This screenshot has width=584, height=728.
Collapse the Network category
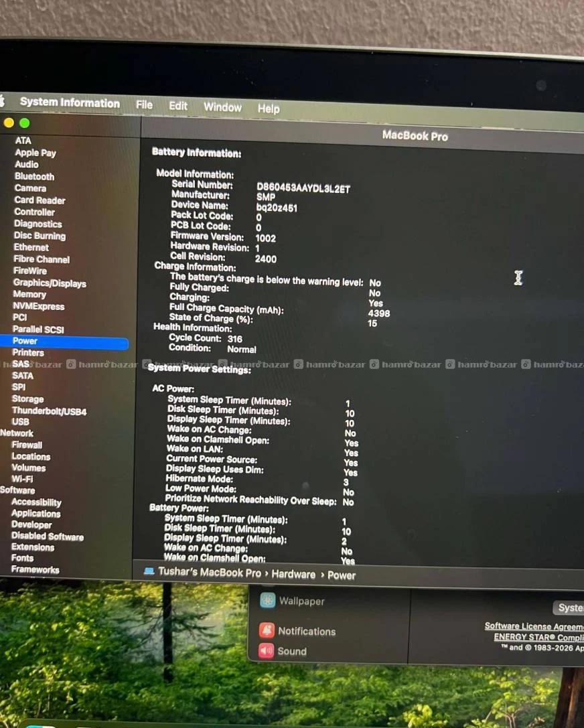point(17,433)
